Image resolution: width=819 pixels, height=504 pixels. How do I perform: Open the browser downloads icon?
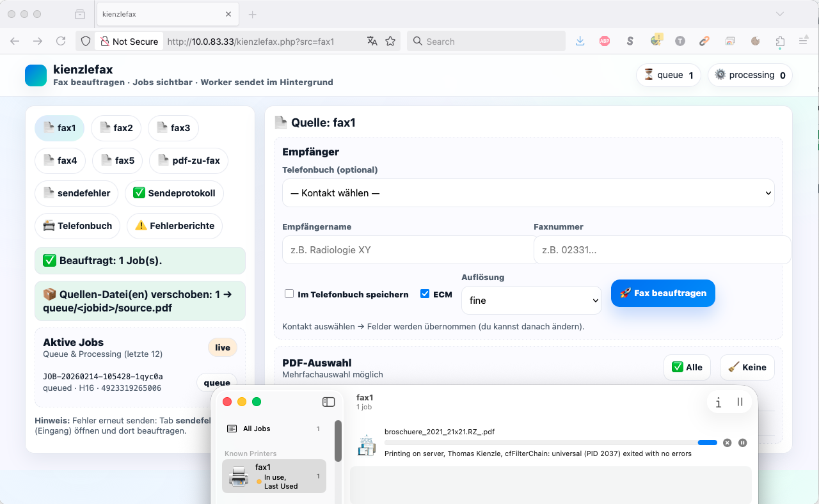(580, 41)
